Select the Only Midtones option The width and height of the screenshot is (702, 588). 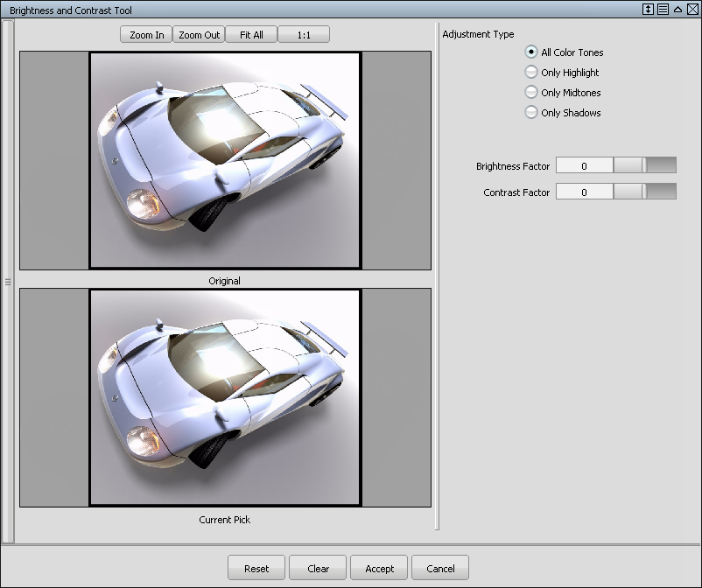point(531,93)
